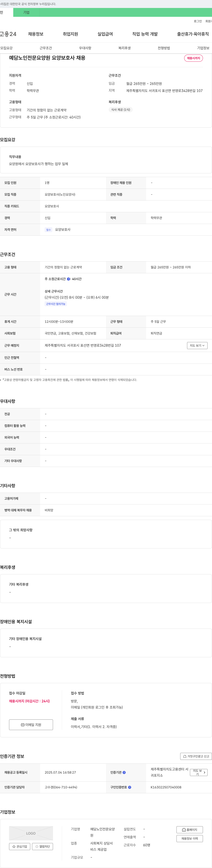This screenshot has height=868, width=212.
Task: Click the 열람차단 button
Action: [42, 846]
